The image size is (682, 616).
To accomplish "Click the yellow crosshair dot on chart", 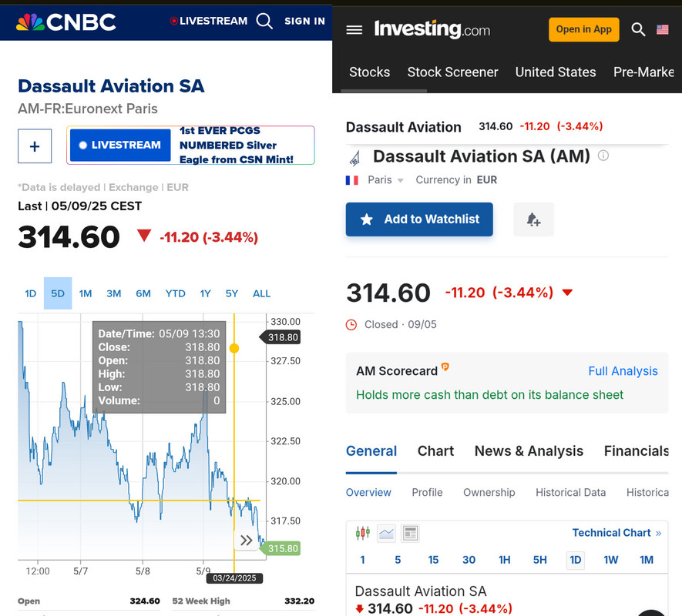I will point(234,348).
